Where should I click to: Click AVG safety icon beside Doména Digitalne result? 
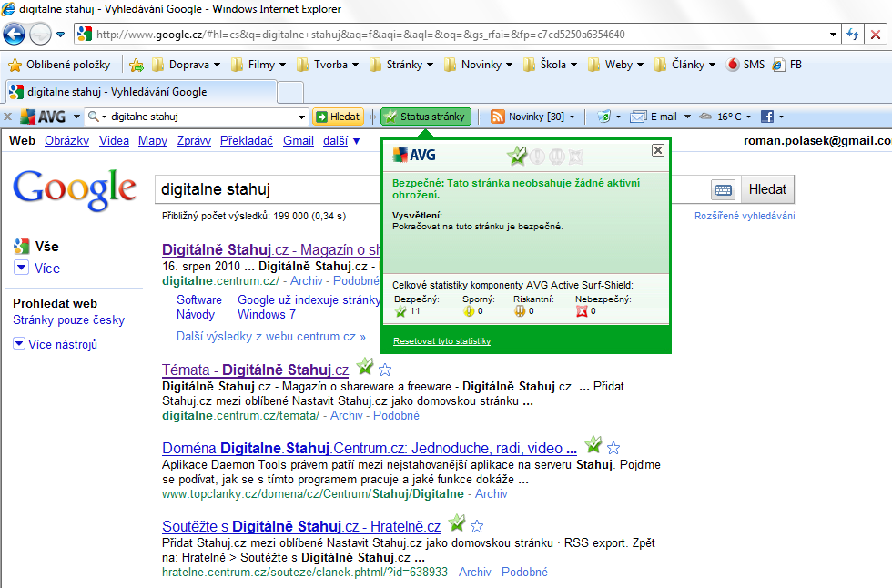click(x=593, y=445)
